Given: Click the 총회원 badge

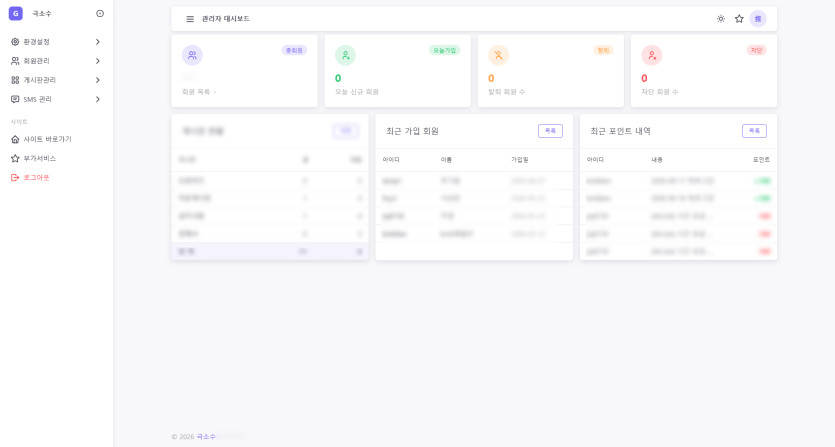Looking at the screenshot, I should tap(294, 50).
